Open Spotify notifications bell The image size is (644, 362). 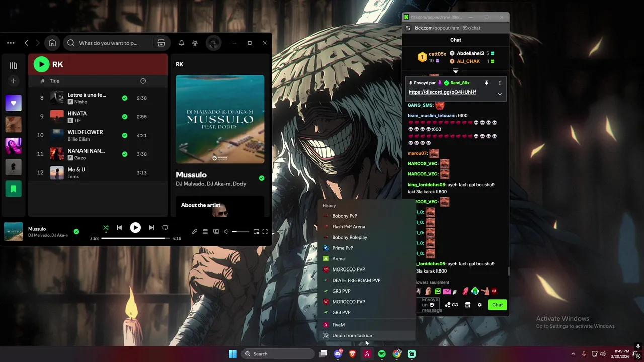coord(181,43)
